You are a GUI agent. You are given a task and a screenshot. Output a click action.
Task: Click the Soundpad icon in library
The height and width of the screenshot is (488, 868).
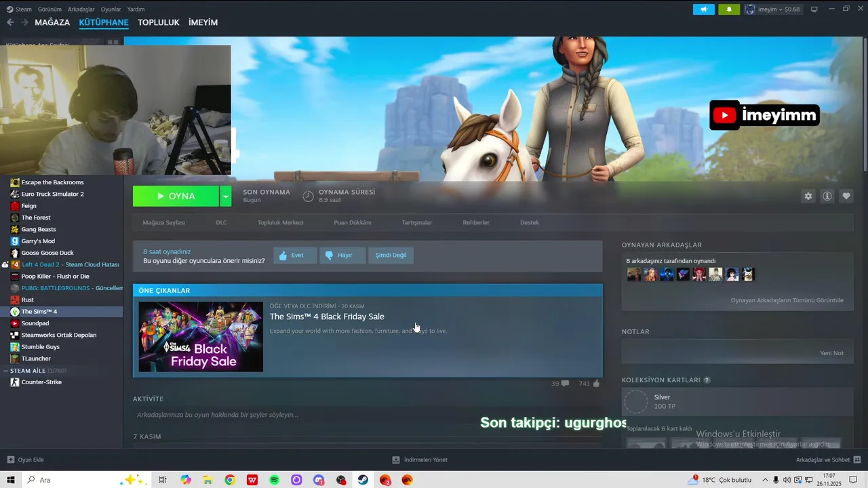coord(15,323)
